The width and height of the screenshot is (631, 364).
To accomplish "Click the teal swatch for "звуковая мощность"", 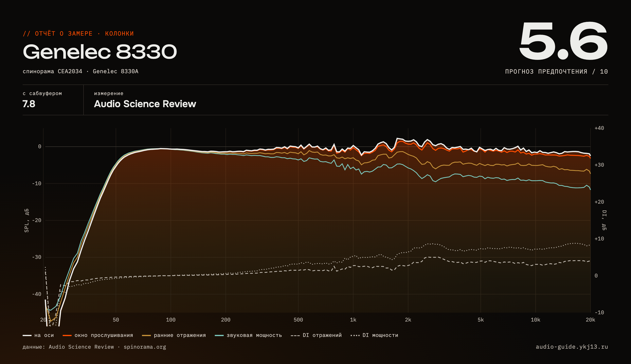I will 219,335.
